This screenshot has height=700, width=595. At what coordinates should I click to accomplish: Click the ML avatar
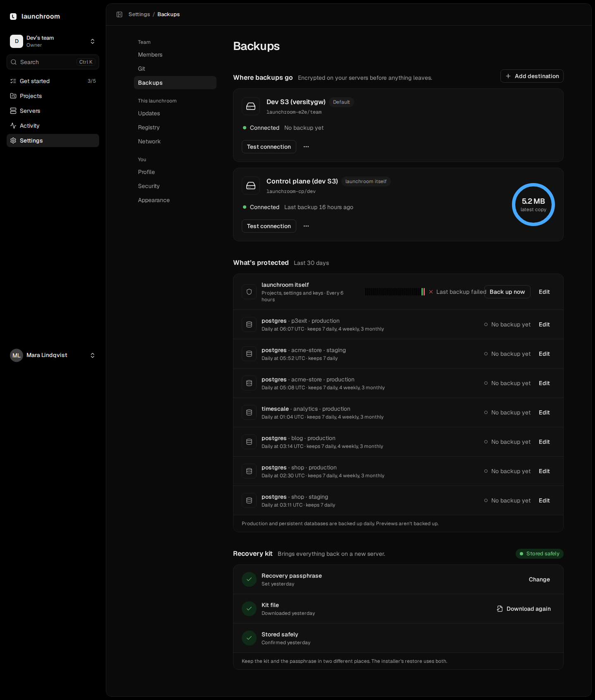tap(17, 355)
